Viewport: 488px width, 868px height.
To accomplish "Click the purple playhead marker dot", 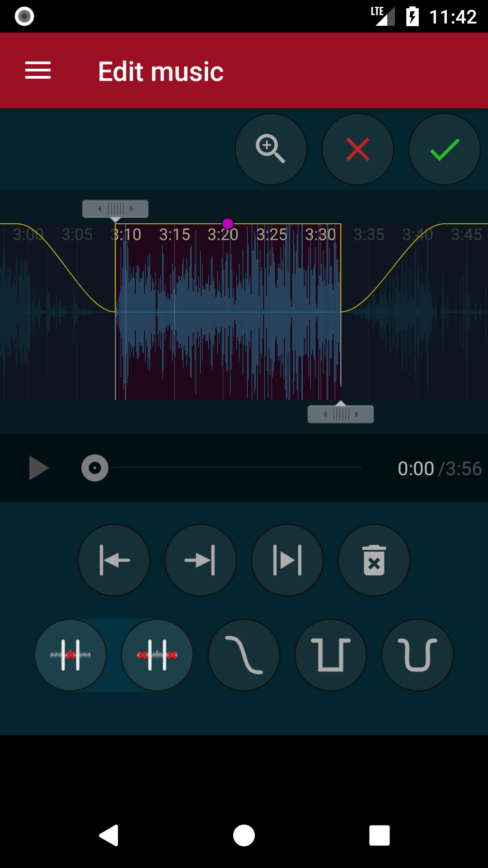I will (228, 224).
